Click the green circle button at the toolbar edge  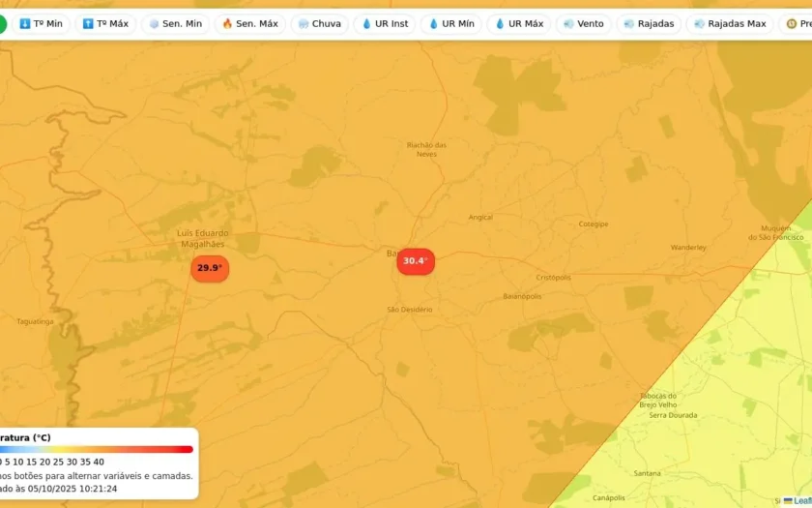pos(2,24)
